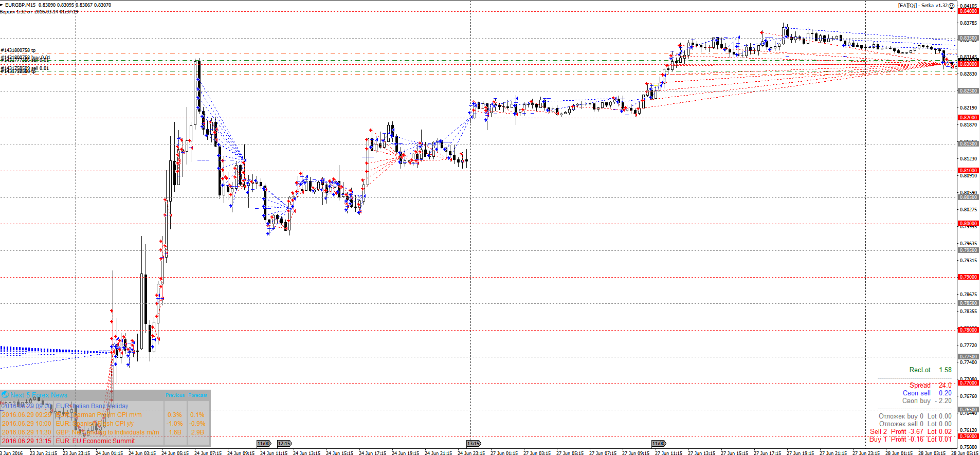This screenshot has height=455, width=980.
Task: Click the gray 0.76500 price level tag
Action: (x=968, y=410)
